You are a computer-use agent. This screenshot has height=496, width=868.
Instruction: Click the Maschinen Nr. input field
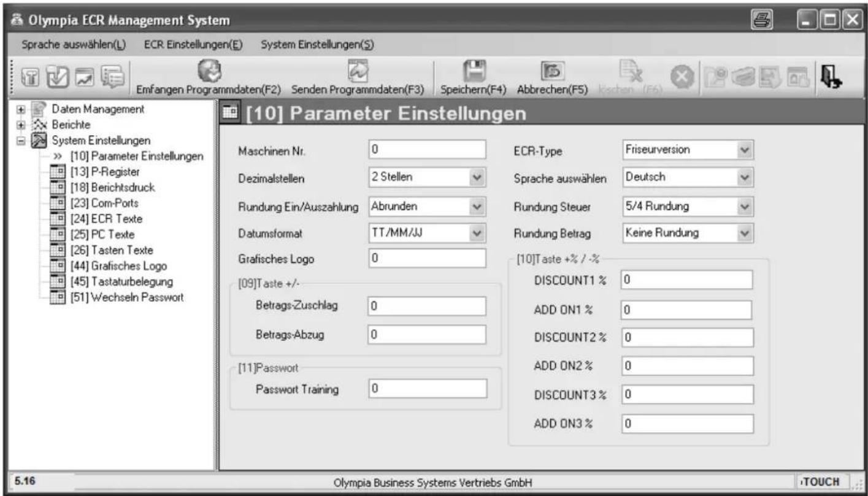pos(427,150)
